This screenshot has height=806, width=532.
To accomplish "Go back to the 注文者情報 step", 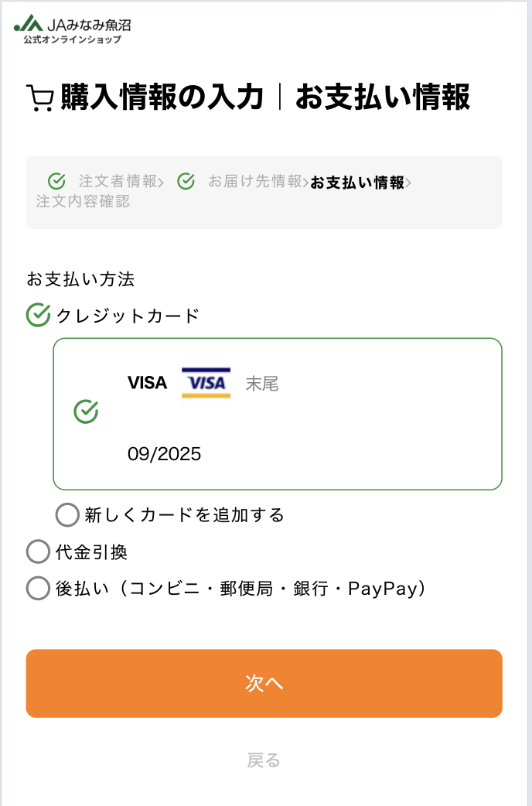I will pos(118,182).
